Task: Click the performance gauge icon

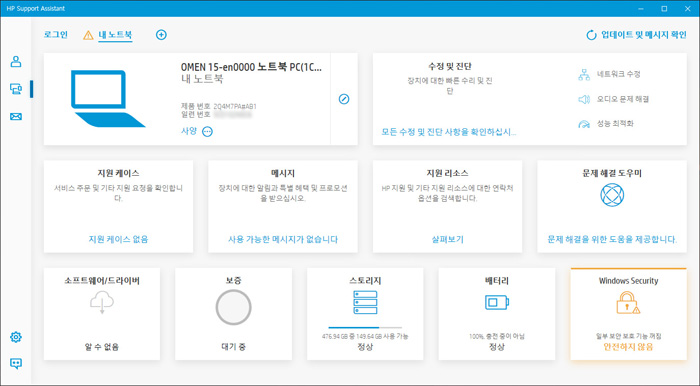Action: coord(584,124)
